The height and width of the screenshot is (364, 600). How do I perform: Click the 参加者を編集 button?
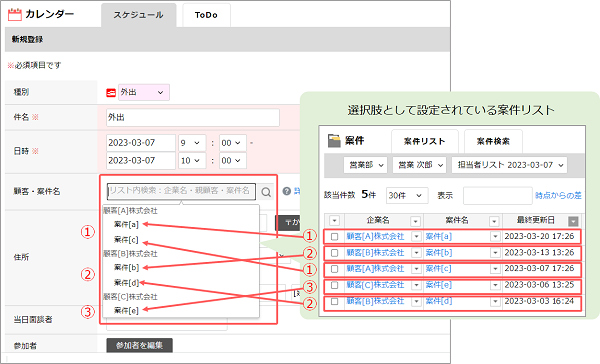pyautogui.click(x=139, y=345)
